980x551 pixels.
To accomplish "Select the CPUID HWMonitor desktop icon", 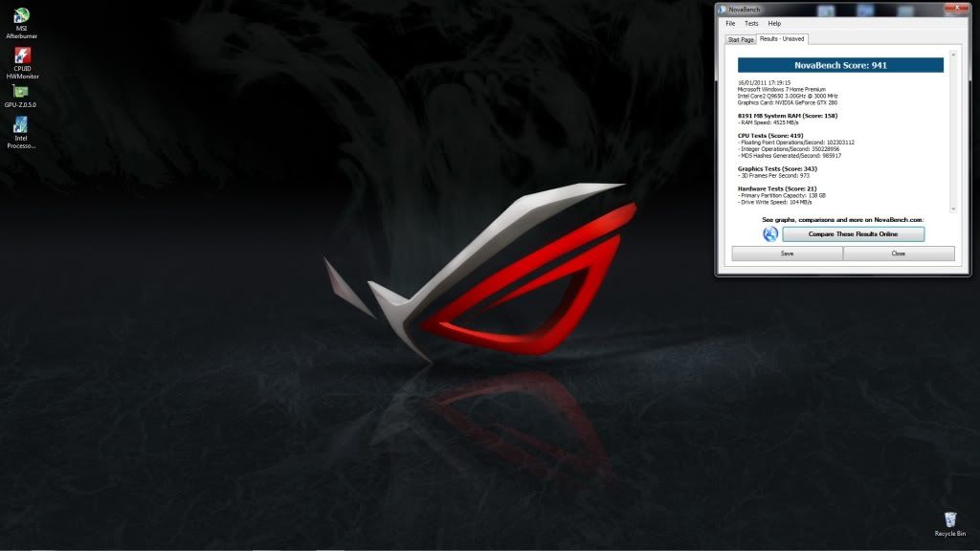I will pyautogui.click(x=22, y=62).
